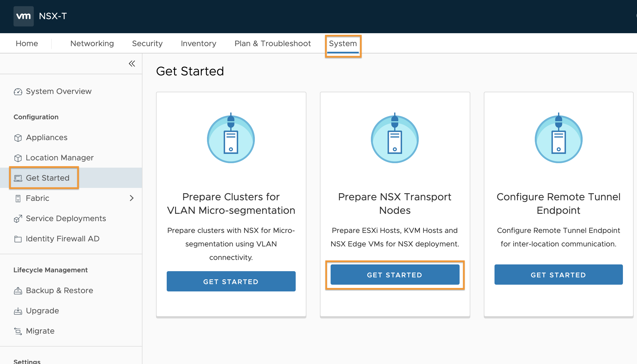This screenshot has height=364, width=637.
Task: Collapse the left sidebar with the double chevron
Action: (132, 64)
